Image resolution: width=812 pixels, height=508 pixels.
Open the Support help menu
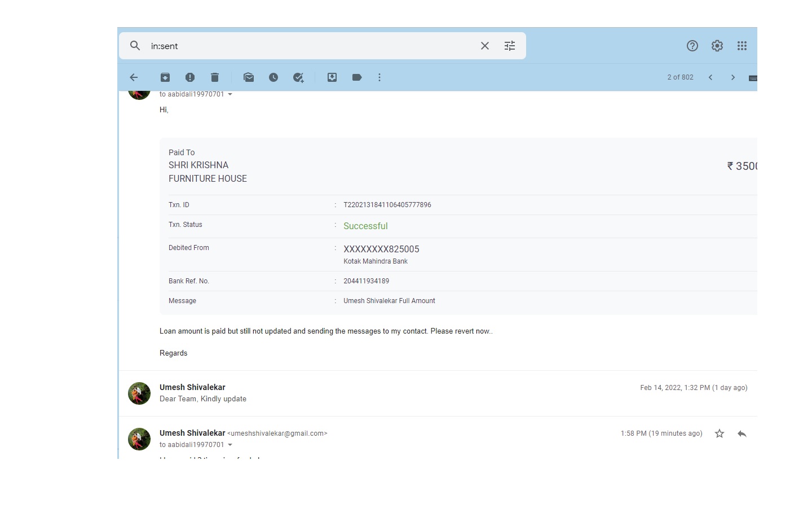[x=692, y=46]
